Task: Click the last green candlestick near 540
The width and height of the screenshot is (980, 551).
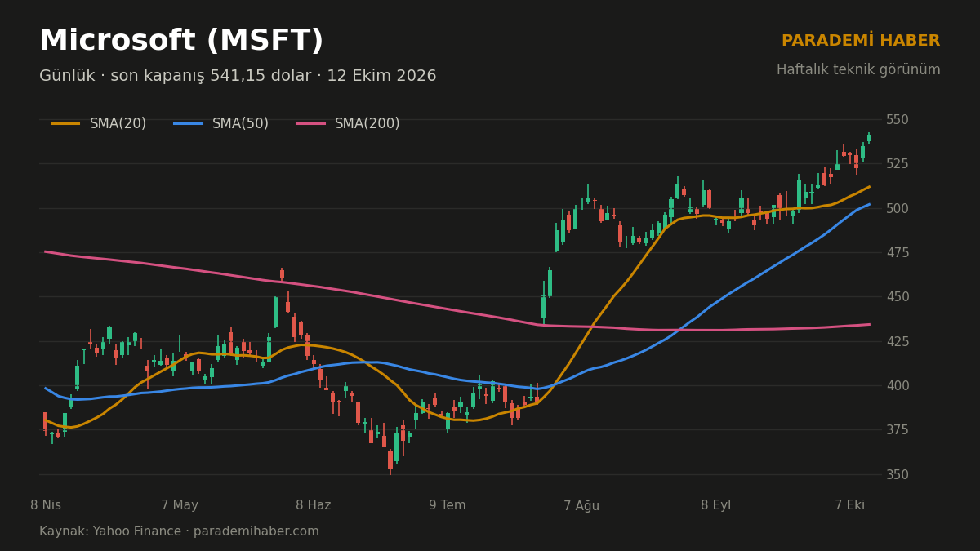Action: 869,138
